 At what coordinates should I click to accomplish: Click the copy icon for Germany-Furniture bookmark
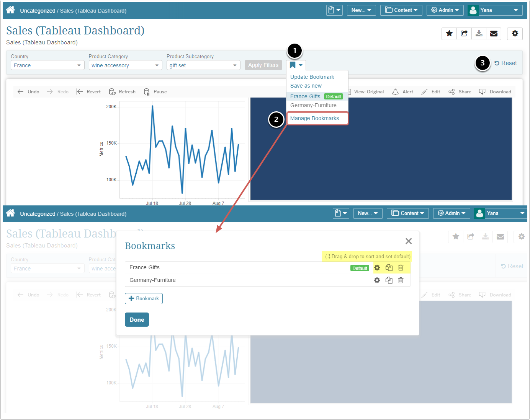click(389, 280)
